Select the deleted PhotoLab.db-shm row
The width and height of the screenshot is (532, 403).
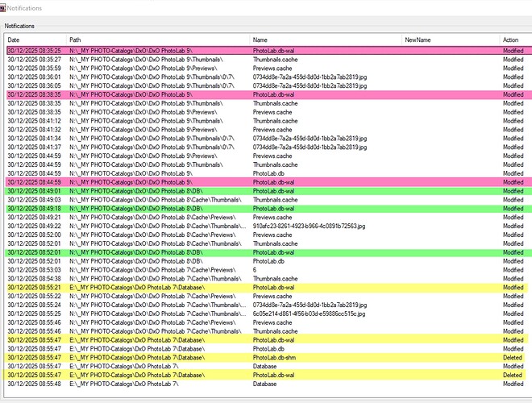coord(266,357)
